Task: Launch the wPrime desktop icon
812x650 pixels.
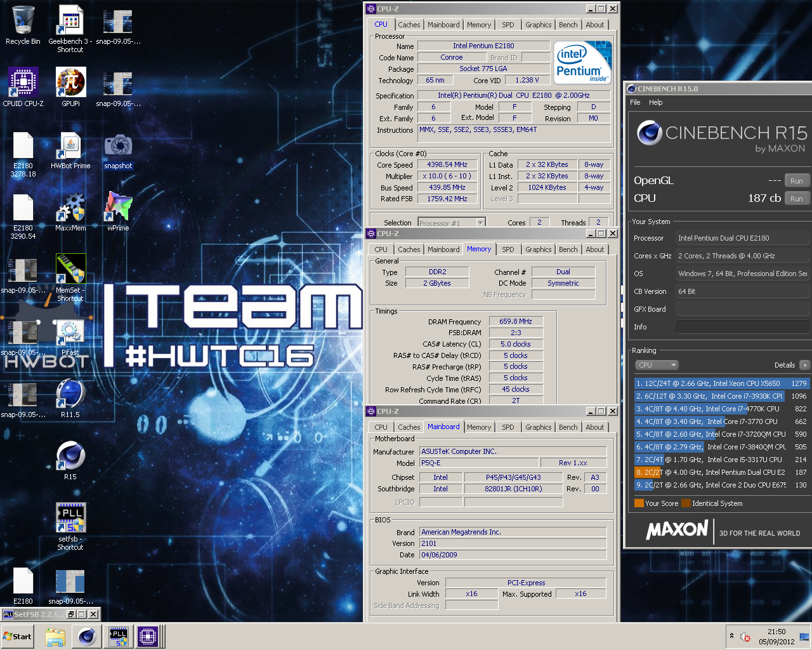Action: click(118, 213)
